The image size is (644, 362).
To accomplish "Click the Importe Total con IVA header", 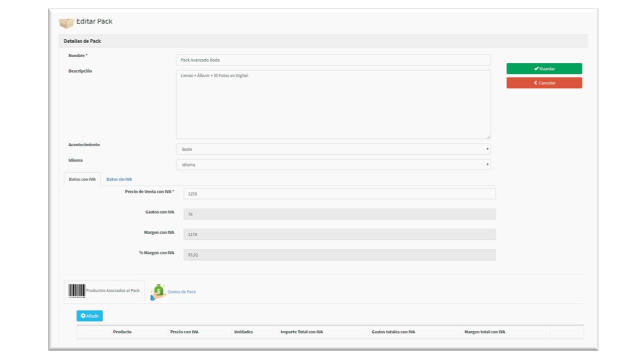I will click(x=301, y=332).
